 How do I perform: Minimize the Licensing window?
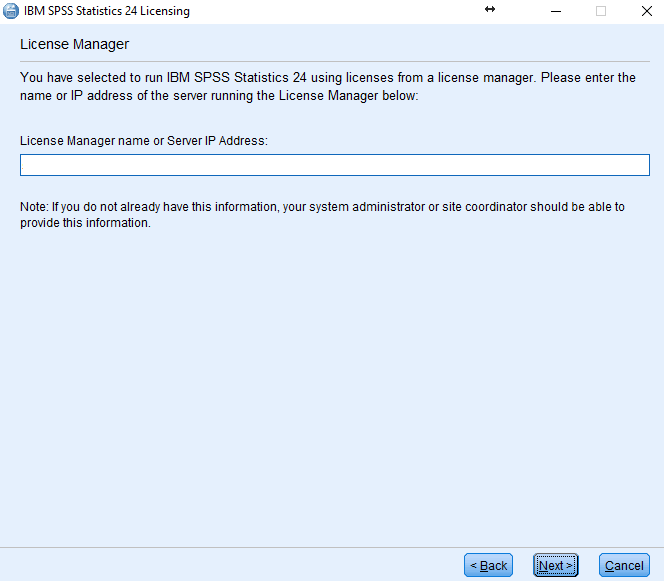[x=556, y=11]
